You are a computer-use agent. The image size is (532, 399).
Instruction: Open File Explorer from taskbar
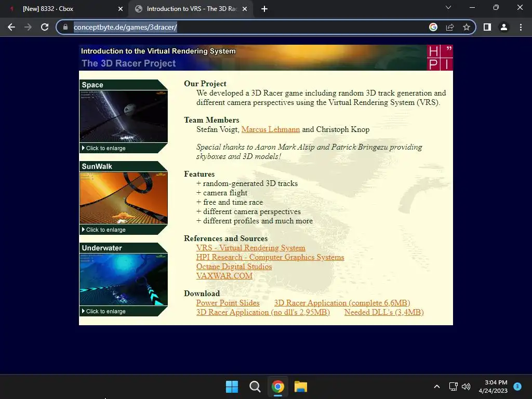[301, 387]
